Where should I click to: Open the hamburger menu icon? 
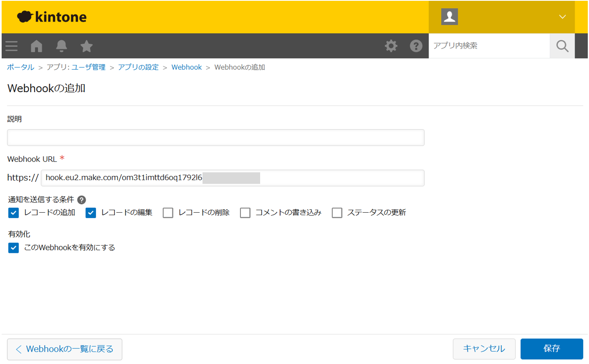click(x=12, y=46)
